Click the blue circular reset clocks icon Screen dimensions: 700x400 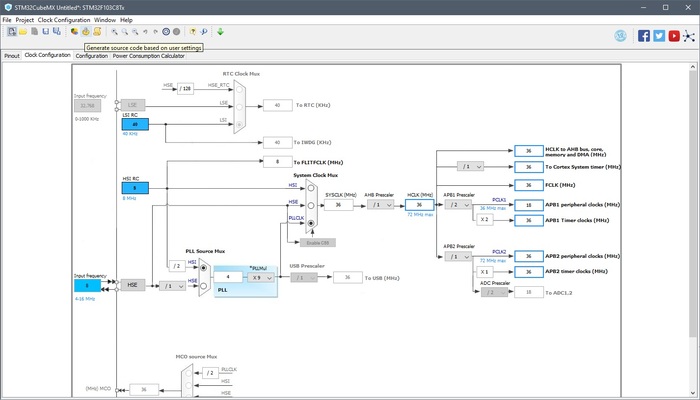(166, 32)
